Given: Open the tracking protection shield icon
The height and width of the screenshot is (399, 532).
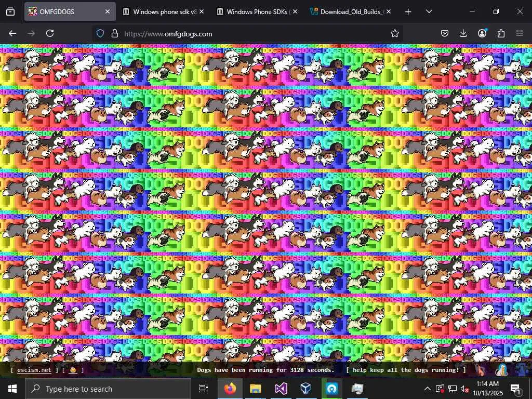Looking at the screenshot, I should [x=100, y=33].
